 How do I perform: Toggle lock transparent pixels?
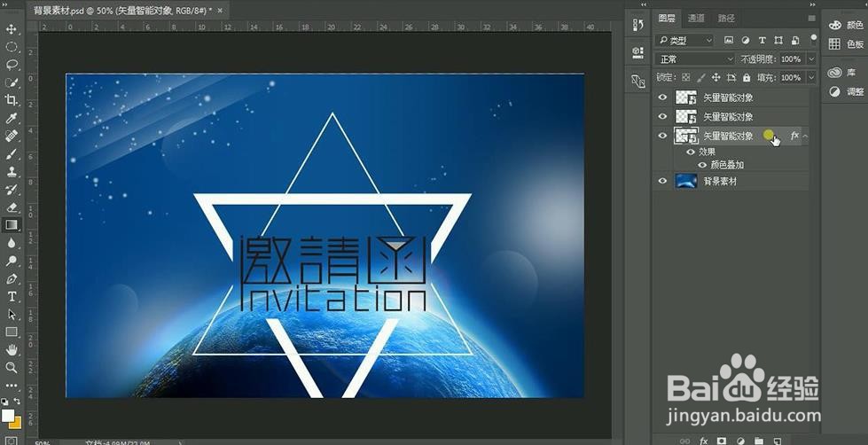[686, 77]
